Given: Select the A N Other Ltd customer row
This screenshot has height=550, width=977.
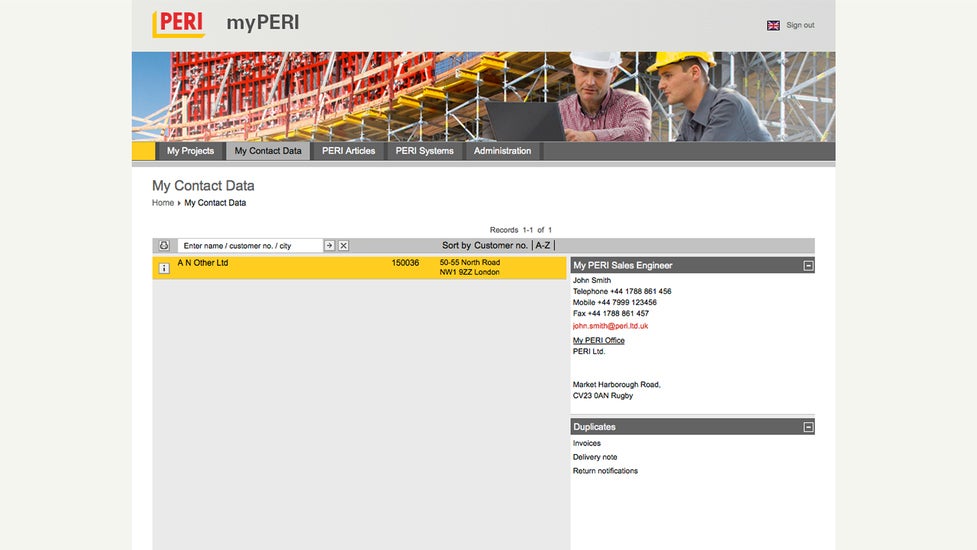Looking at the screenshot, I should [x=360, y=268].
